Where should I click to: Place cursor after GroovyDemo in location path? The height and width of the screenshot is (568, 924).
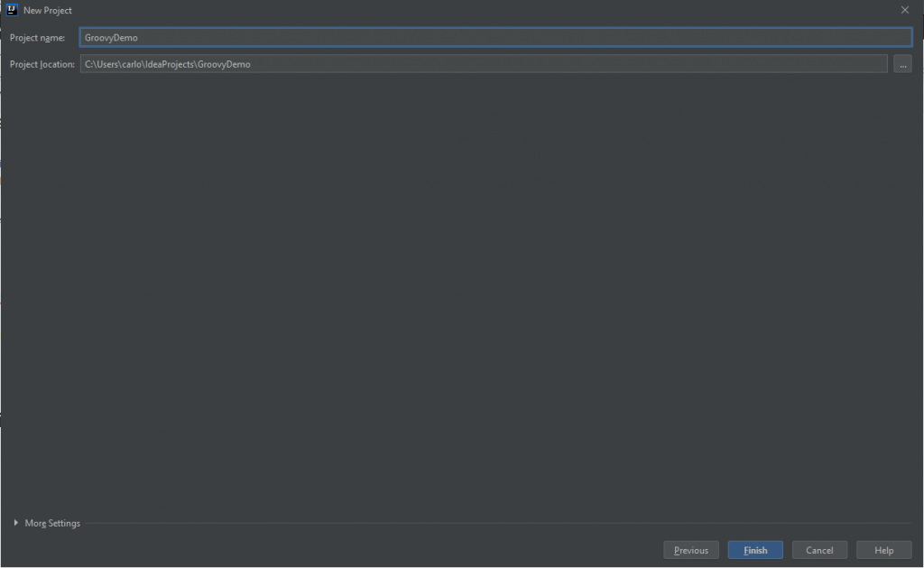252,65
